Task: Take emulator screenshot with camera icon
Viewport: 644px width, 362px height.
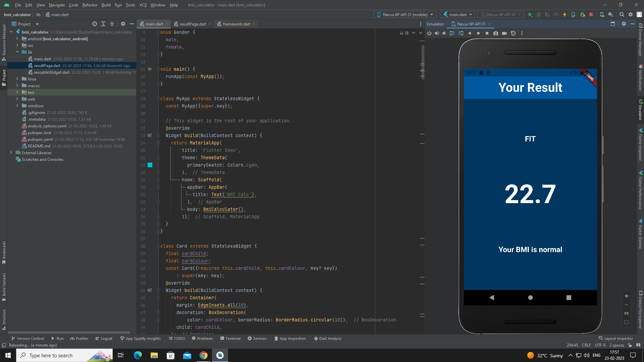Action: 496,33
